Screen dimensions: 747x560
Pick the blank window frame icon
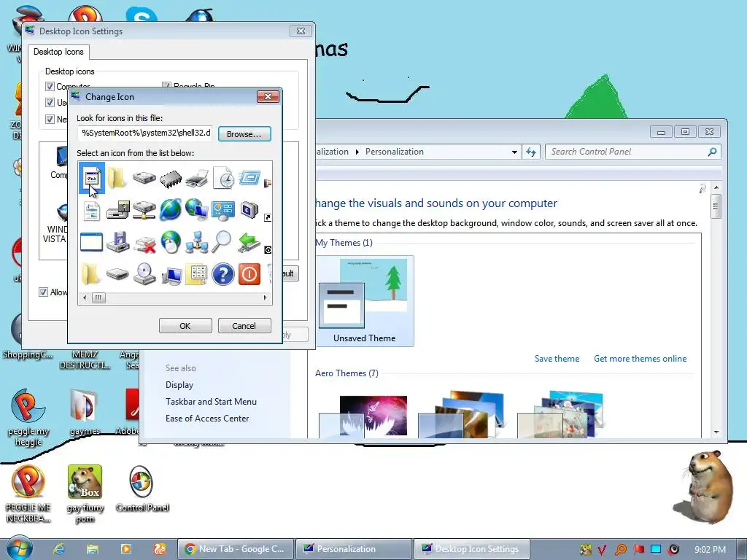91,242
